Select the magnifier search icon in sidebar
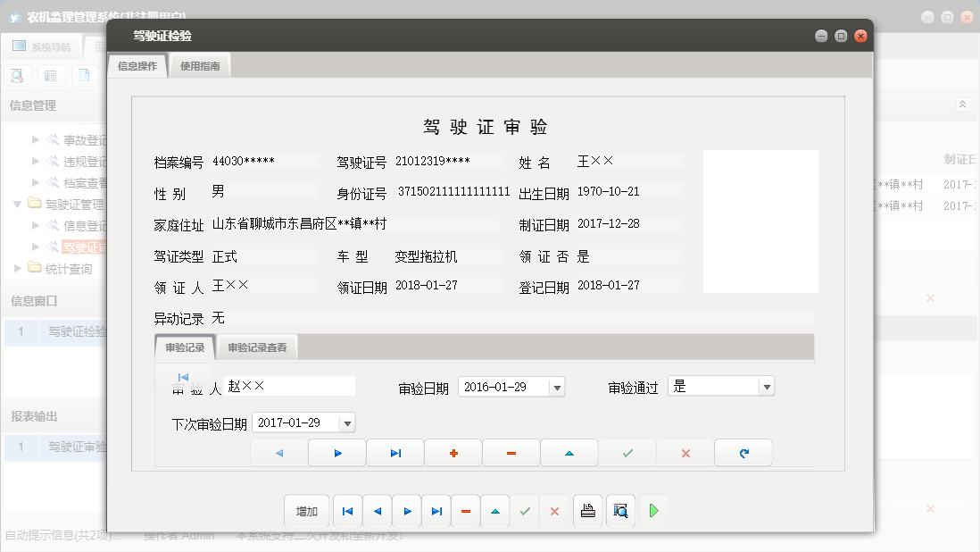The width and height of the screenshot is (980, 552). [16, 75]
